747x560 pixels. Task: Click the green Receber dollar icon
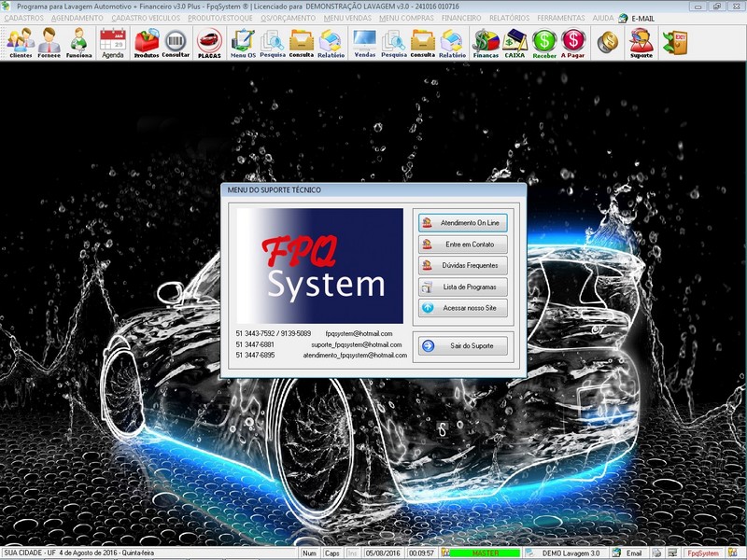click(x=544, y=43)
